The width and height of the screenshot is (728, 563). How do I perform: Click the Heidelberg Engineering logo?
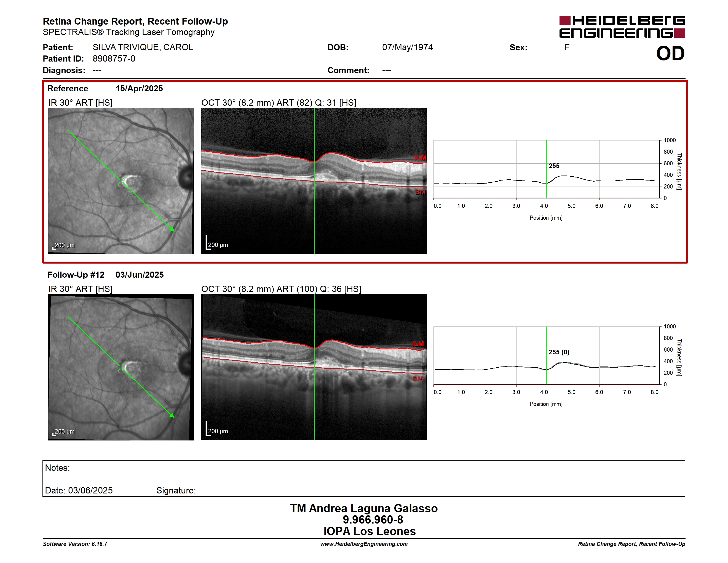pos(622,27)
